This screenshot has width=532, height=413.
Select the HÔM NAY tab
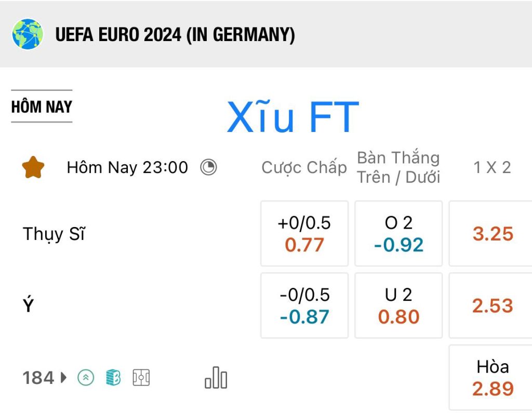[x=42, y=106]
